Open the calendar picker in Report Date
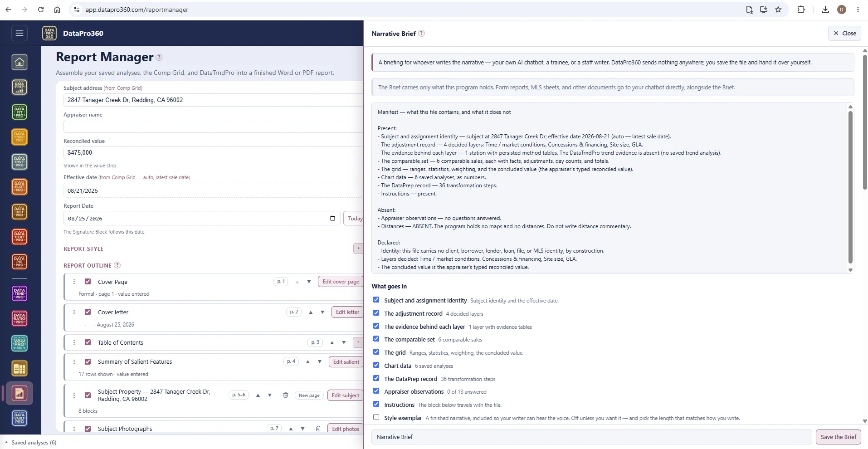The image size is (868, 449). [332, 218]
